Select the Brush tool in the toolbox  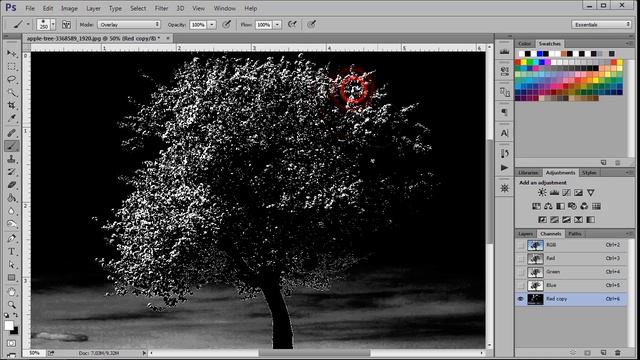point(11,146)
